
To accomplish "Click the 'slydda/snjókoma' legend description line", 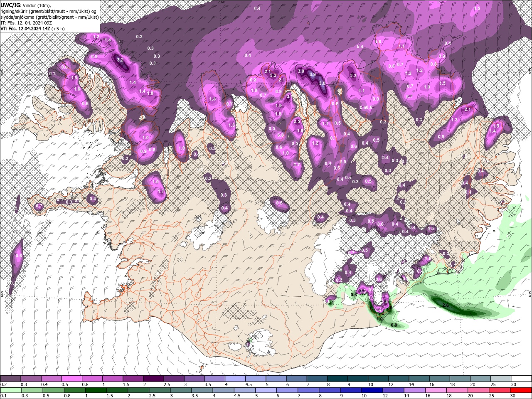I will pos(49,17).
